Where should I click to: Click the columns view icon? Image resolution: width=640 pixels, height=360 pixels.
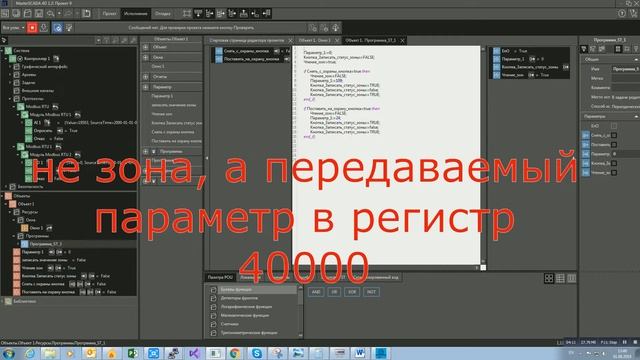(571, 278)
